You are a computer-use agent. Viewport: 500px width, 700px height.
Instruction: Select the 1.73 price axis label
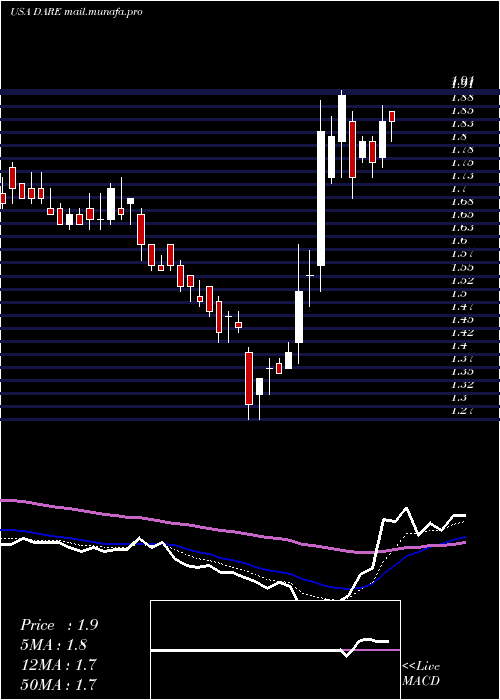point(462,176)
